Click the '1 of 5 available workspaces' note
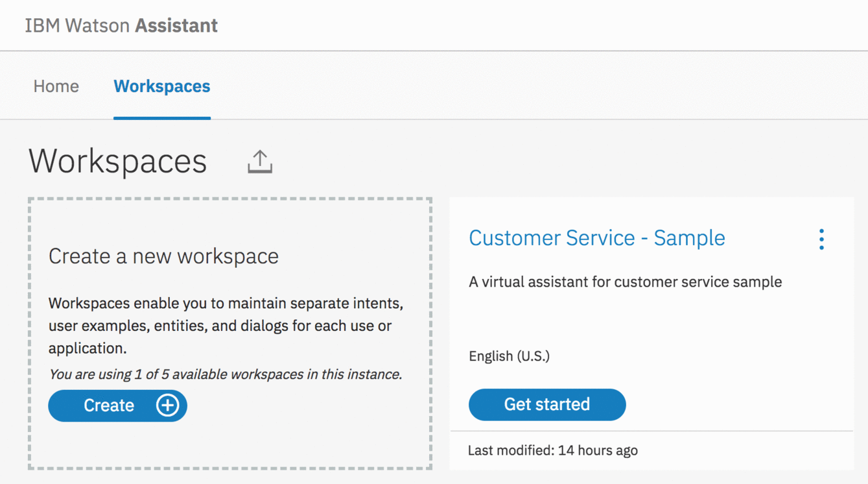Viewport: 868px width, 484px height. (x=226, y=374)
